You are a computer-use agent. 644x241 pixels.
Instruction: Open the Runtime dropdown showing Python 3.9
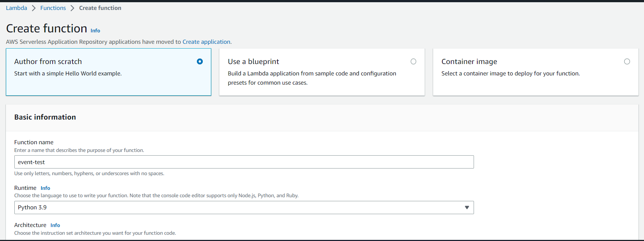(244, 208)
